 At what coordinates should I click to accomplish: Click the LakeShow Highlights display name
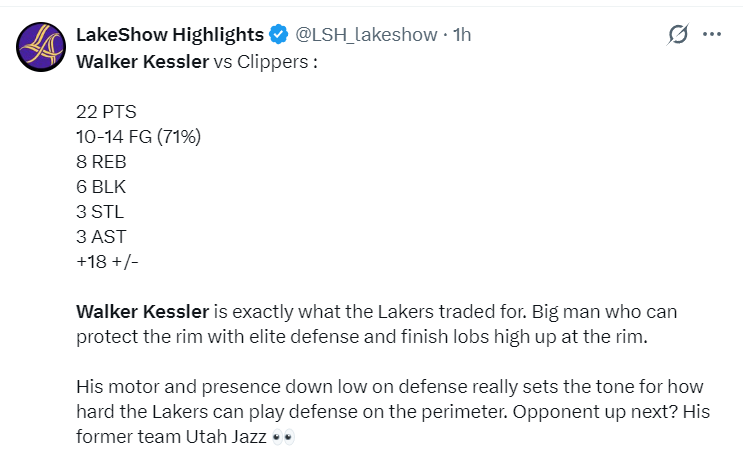point(170,35)
